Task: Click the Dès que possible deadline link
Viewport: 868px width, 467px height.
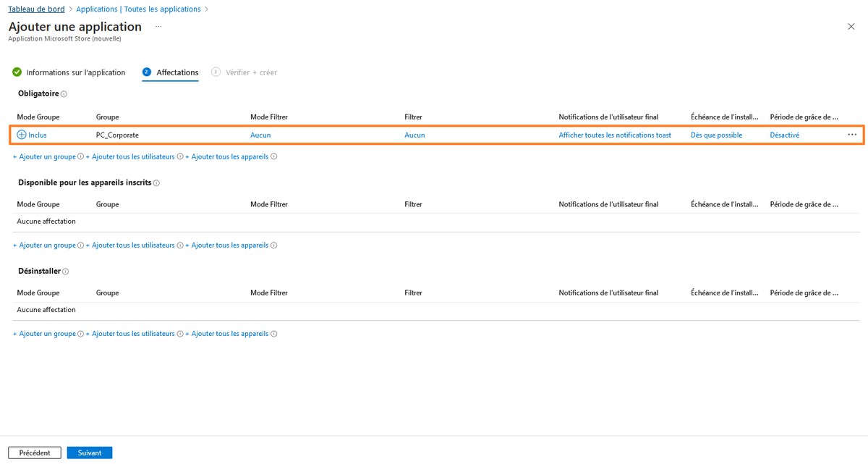Action: click(716, 135)
